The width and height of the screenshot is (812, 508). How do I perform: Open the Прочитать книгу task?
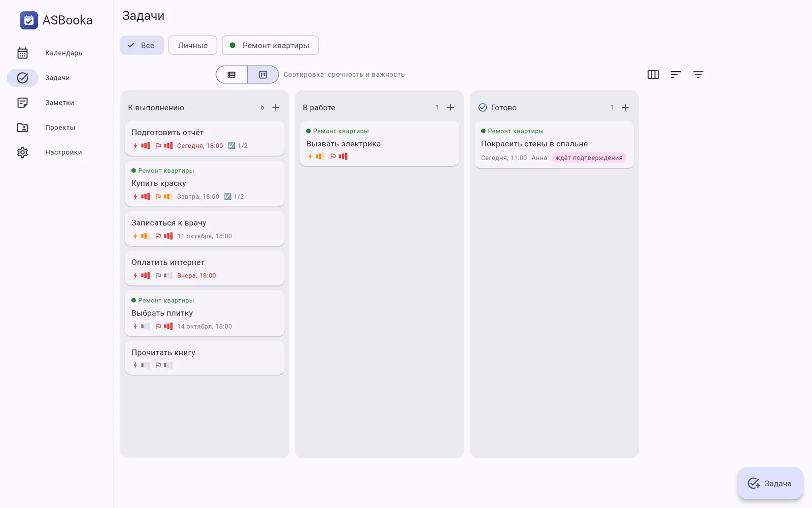click(205, 358)
